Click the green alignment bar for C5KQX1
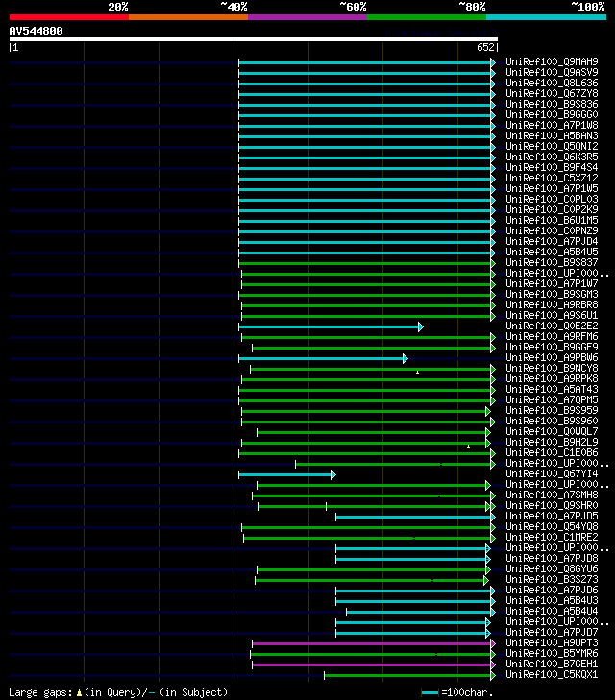615x700 pixels. (409, 676)
